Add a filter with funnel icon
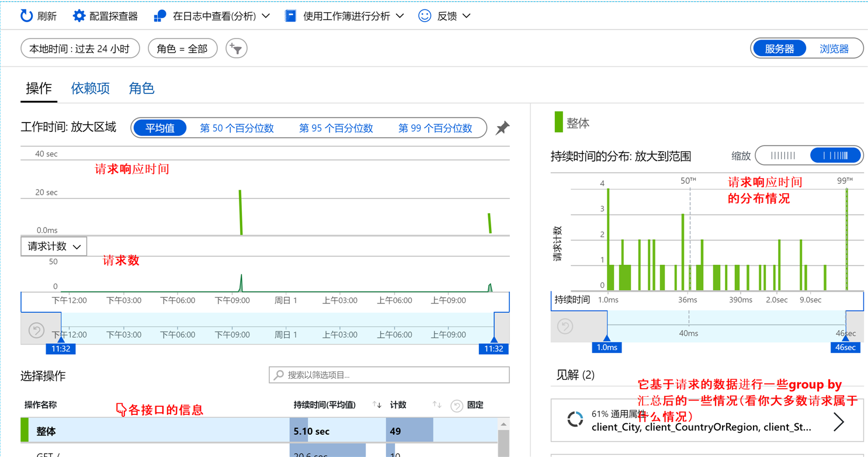This screenshot has width=868, height=457. 237,48
